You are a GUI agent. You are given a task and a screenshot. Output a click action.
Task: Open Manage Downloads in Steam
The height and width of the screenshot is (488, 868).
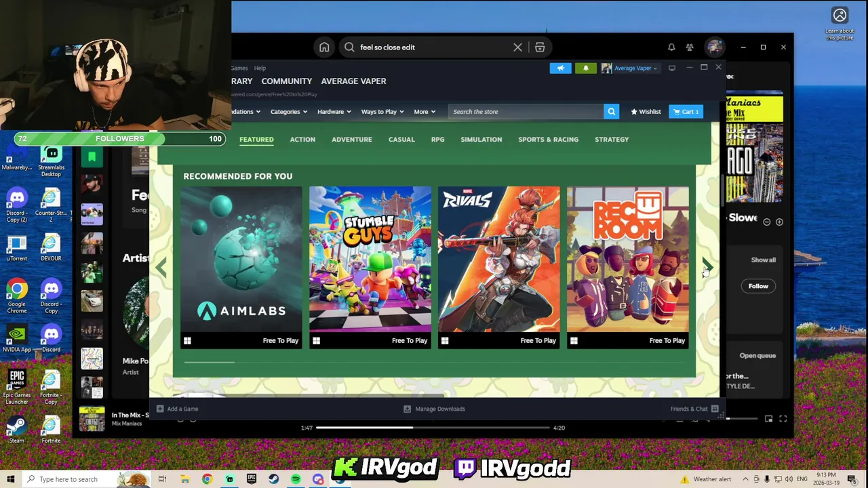[x=434, y=409]
